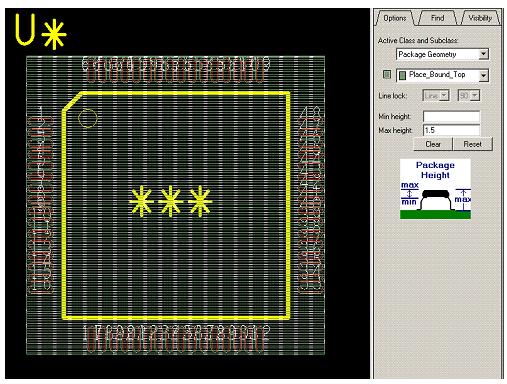Click the Clear button
Image resolution: width=507 pixels, height=384 pixels.
pyautogui.click(x=433, y=144)
